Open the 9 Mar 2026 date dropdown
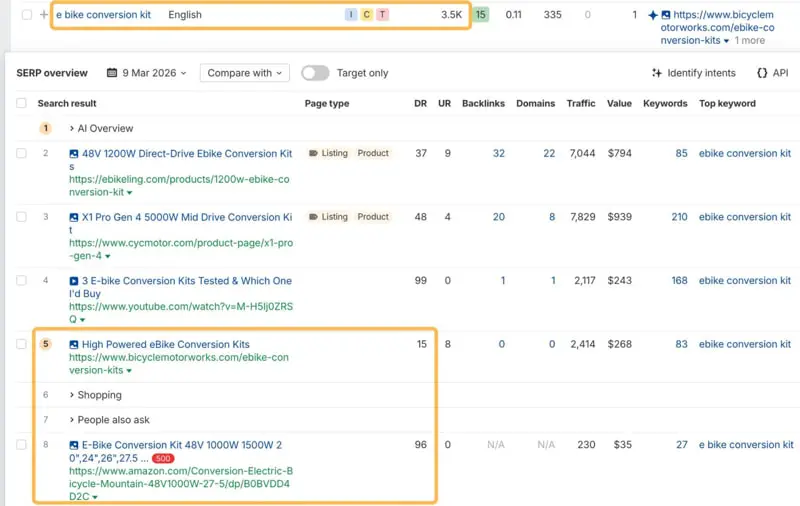The height and width of the screenshot is (506, 800). tap(147, 73)
